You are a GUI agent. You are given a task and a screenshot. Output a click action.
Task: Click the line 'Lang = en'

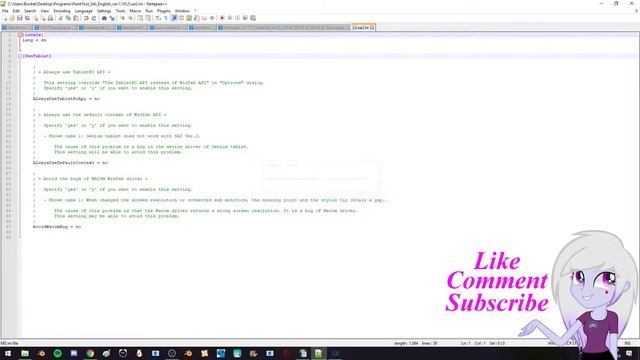click(x=34, y=40)
